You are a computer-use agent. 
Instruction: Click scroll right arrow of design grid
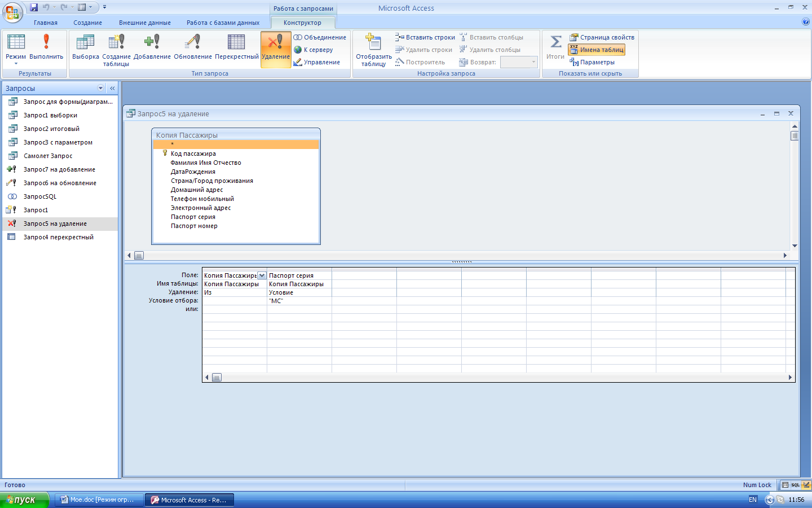coord(790,378)
